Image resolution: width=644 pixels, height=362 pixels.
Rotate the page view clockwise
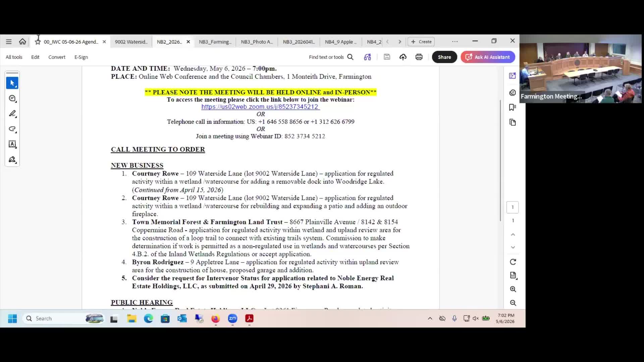pyautogui.click(x=513, y=262)
